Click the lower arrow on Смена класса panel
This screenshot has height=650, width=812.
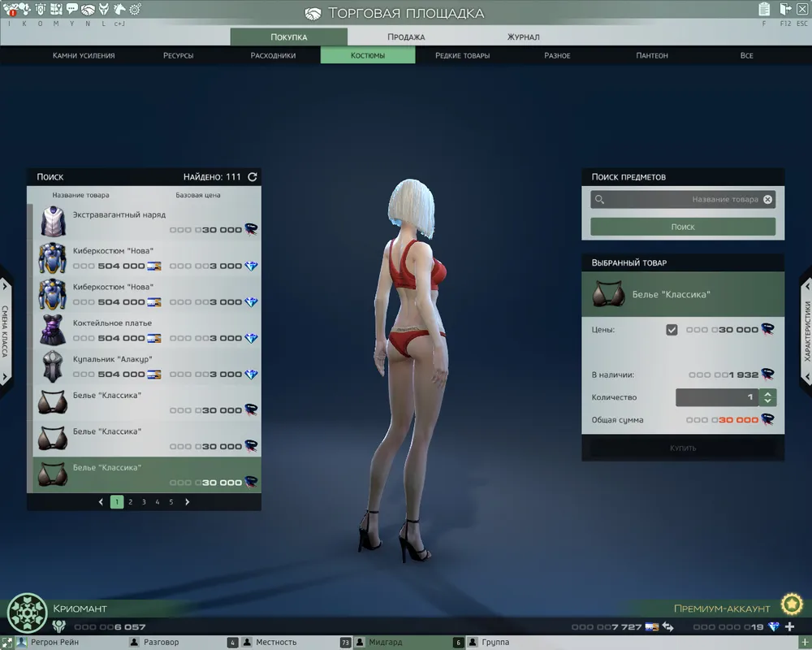(x=5, y=377)
